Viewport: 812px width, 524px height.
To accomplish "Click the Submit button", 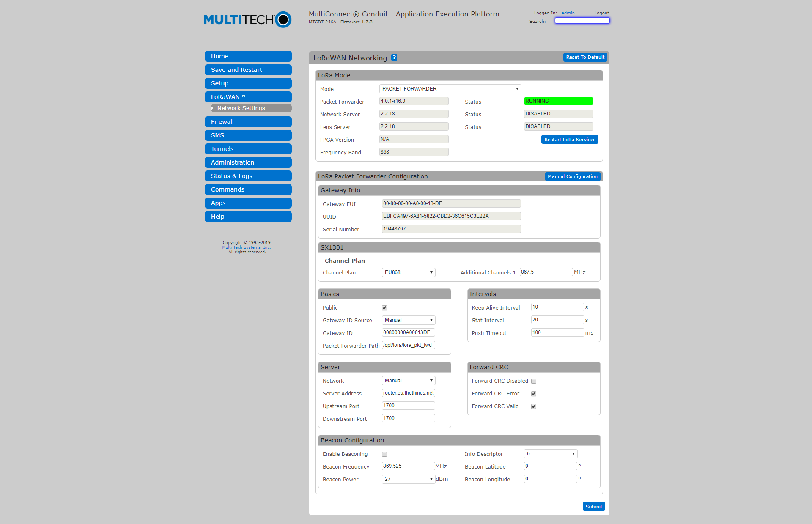I will point(594,507).
